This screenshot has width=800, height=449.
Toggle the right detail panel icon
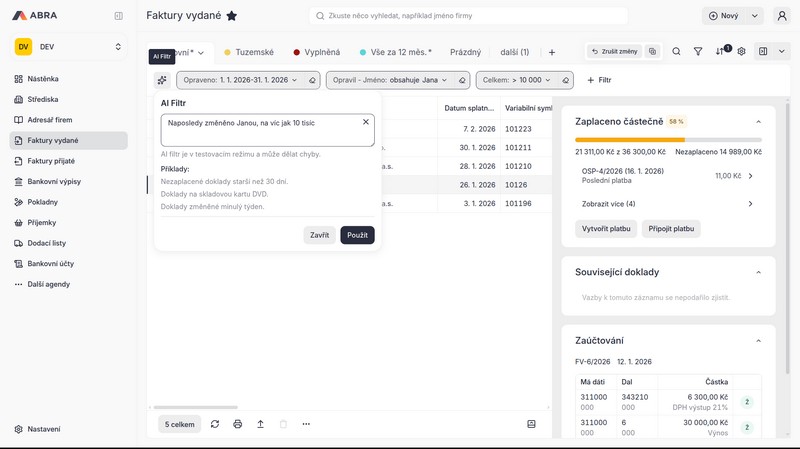point(763,52)
